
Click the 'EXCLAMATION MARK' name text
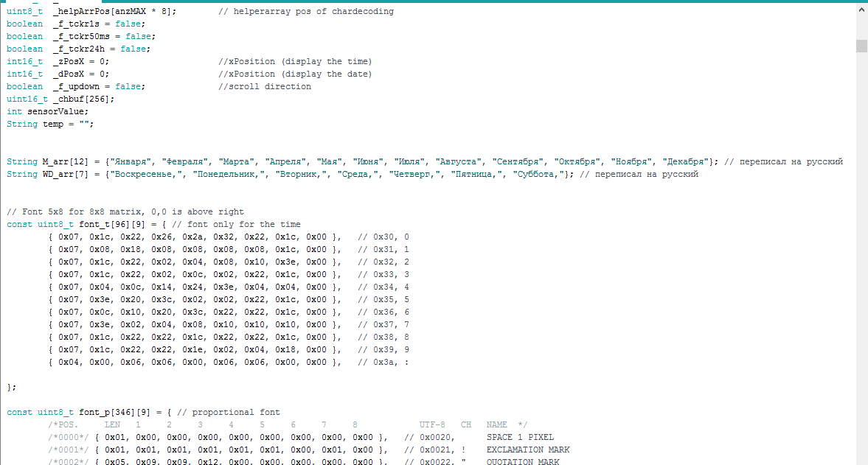[528, 450]
